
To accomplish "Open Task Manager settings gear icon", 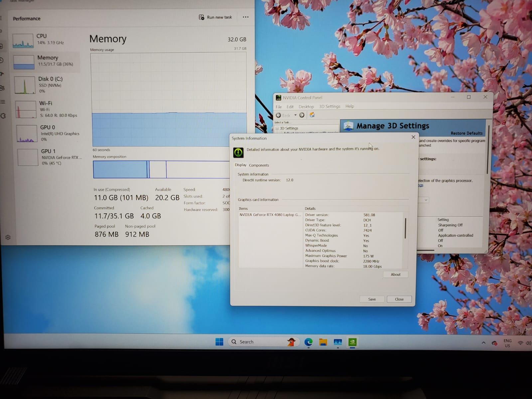I will click(x=8, y=237).
